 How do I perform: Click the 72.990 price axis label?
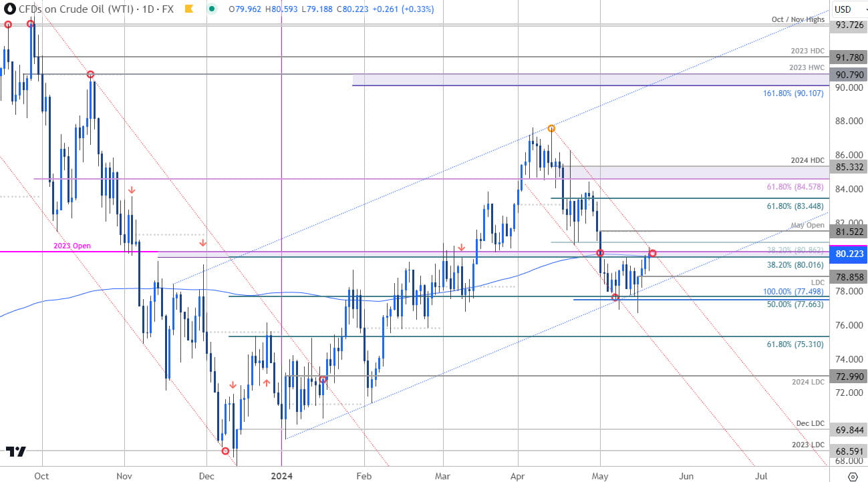coord(848,376)
